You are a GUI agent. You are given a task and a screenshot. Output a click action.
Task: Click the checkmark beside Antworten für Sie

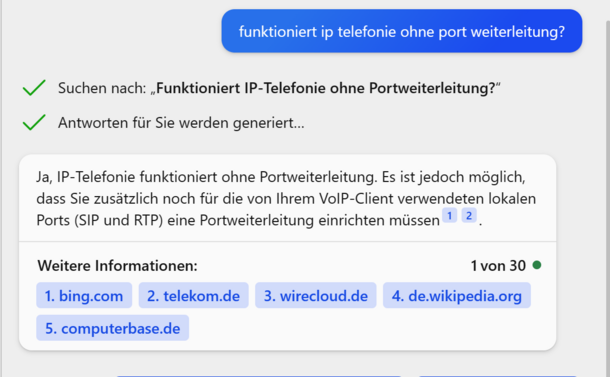coord(34,123)
